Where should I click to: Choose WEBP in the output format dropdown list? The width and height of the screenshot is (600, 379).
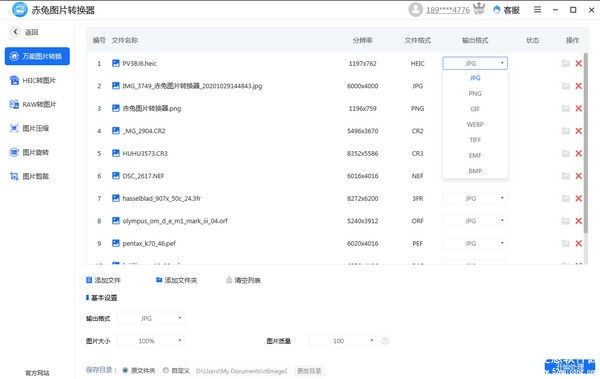tap(475, 124)
